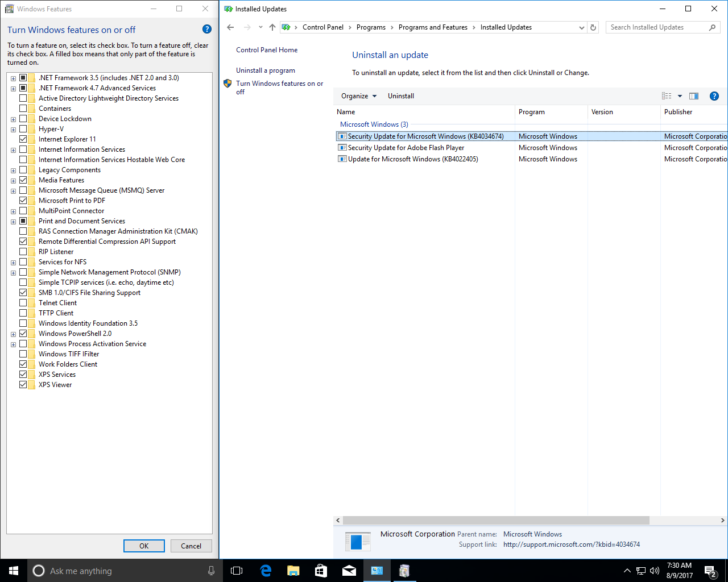Open the Windows Start menu

click(x=14, y=571)
